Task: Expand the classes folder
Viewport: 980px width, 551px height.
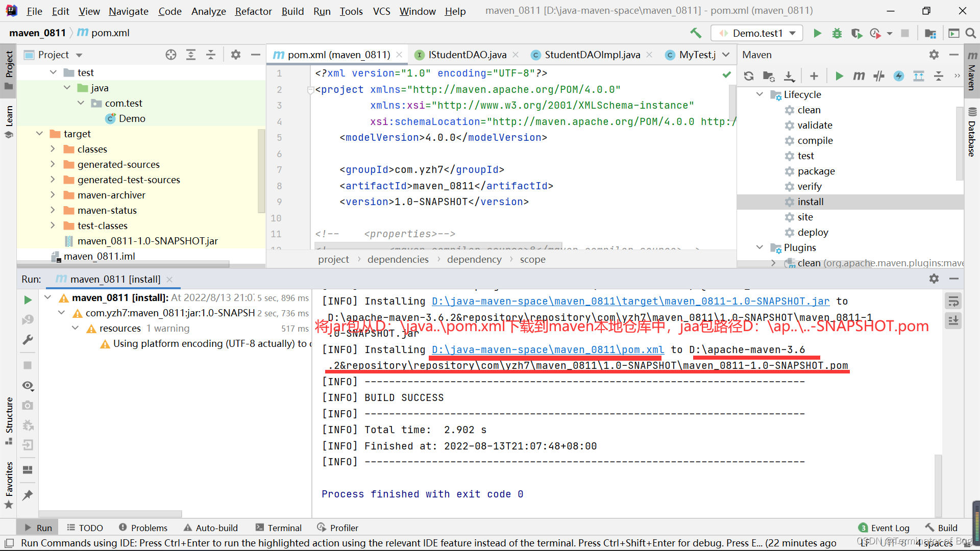Action: pos(53,149)
